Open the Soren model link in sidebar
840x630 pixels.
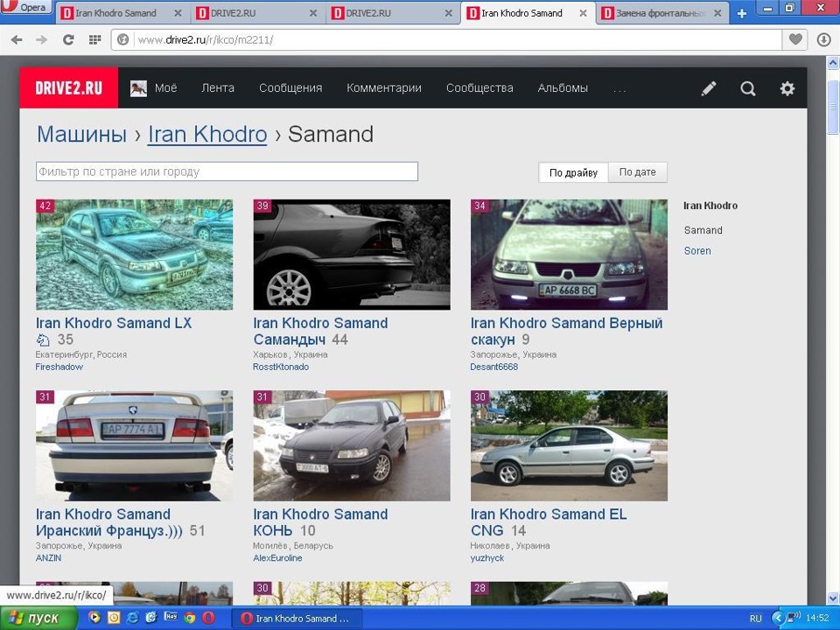tap(697, 251)
